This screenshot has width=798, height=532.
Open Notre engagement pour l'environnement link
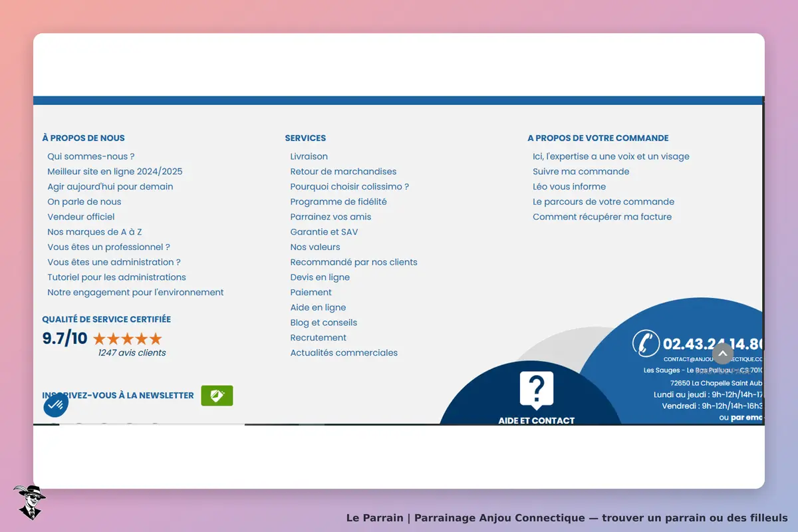(x=136, y=293)
